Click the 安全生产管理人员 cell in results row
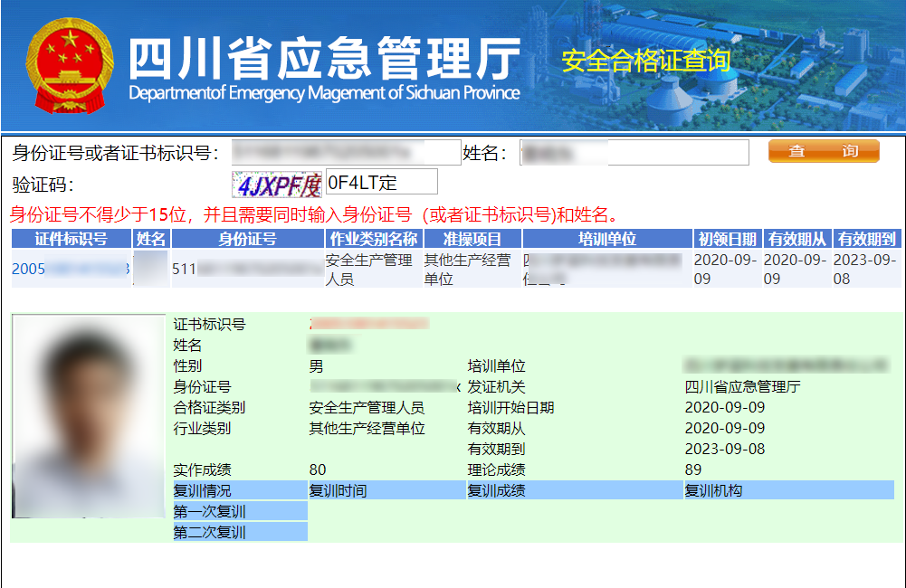The image size is (906, 588). 374,270
